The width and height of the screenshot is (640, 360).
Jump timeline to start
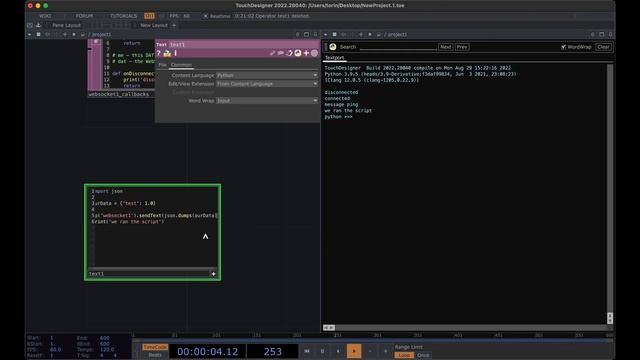point(307,351)
